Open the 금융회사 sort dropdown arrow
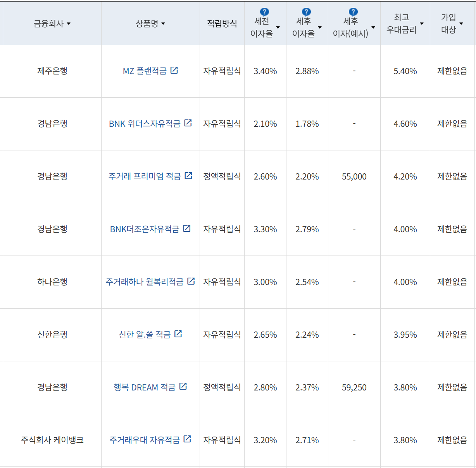The width and height of the screenshot is (476, 468). [69, 24]
